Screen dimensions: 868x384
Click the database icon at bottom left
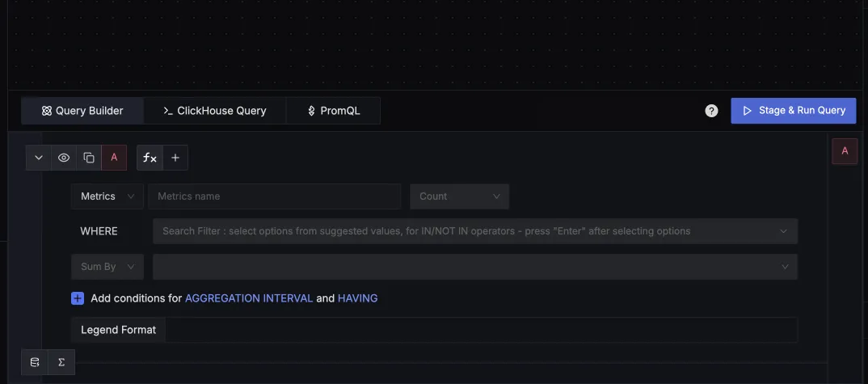click(x=35, y=362)
